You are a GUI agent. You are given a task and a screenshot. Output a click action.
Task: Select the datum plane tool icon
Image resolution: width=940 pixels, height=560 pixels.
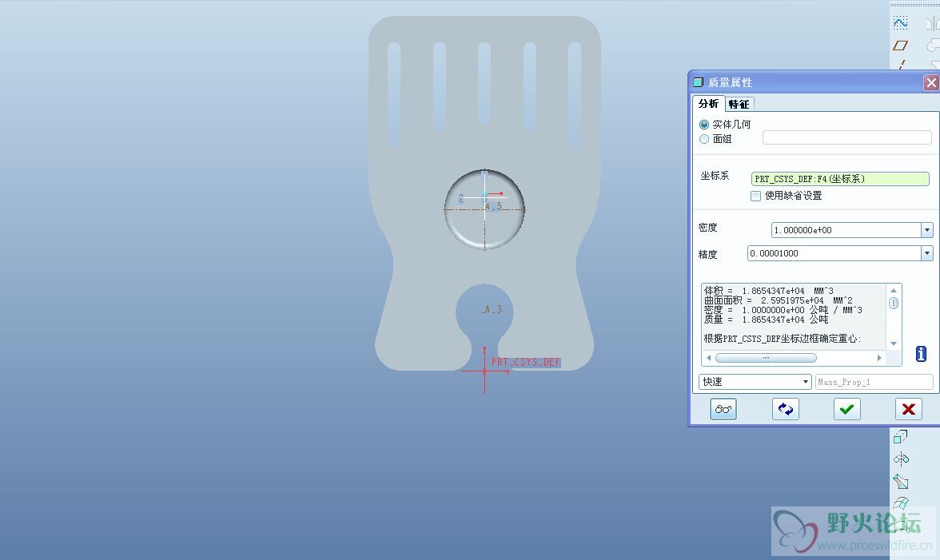(900, 46)
